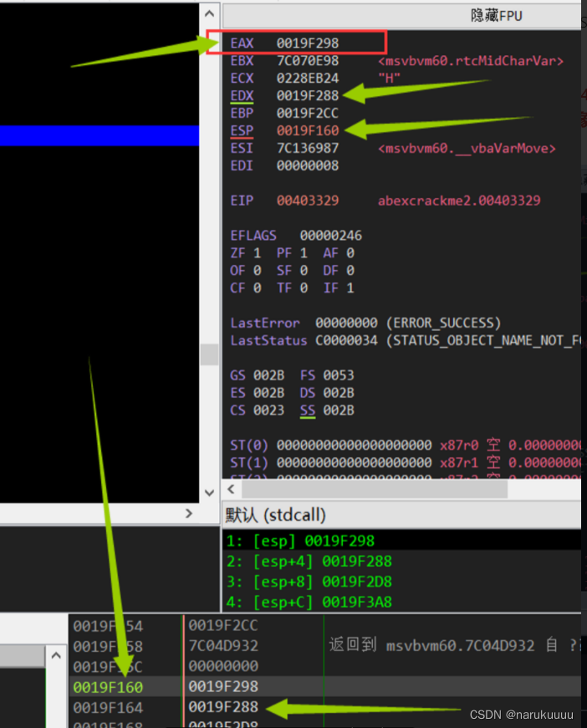The width and height of the screenshot is (587, 728).
Task: Toggle the AF flag value
Action: click(350, 253)
